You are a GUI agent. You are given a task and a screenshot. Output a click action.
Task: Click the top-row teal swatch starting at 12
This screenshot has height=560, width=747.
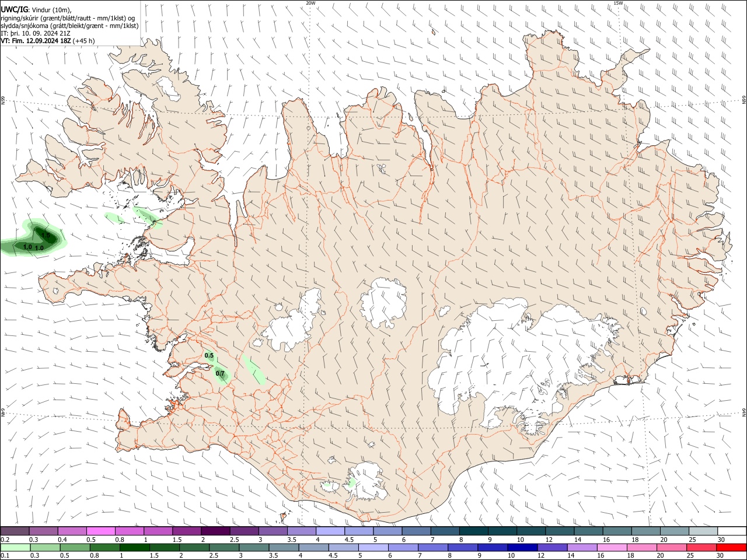coord(560,531)
